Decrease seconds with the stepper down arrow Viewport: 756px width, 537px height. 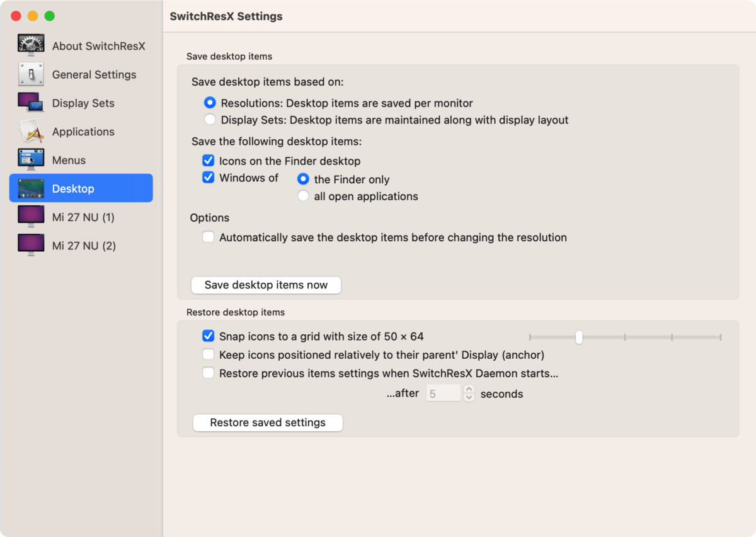pyautogui.click(x=469, y=399)
